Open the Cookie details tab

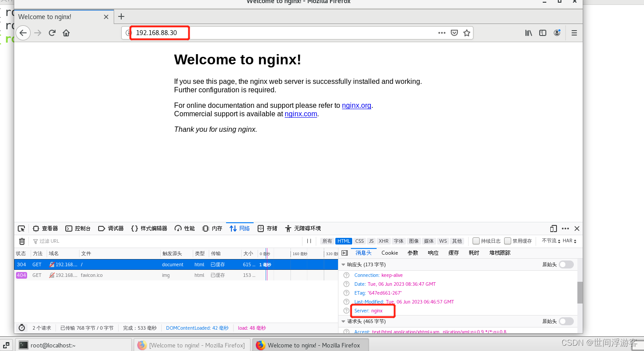point(390,253)
